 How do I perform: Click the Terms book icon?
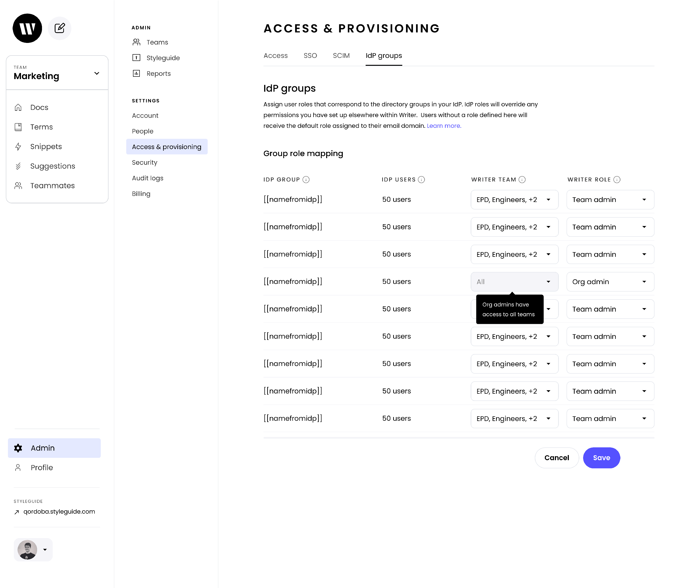pyautogui.click(x=18, y=127)
